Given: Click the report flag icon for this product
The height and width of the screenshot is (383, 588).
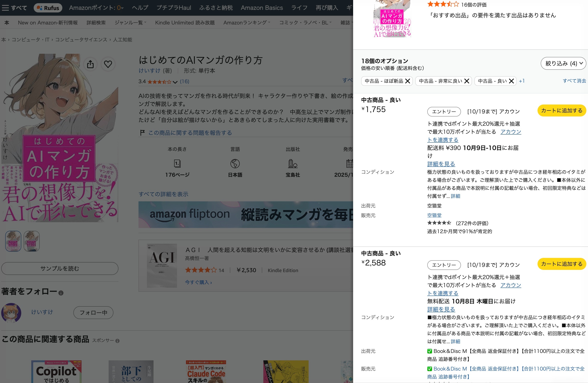Looking at the screenshot, I should tap(142, 133).
